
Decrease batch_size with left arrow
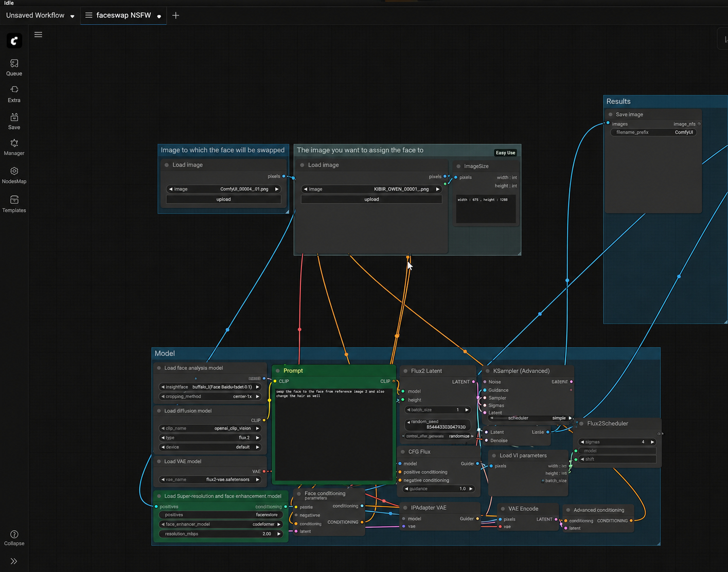pyautogui.click(x=409, y=410)
